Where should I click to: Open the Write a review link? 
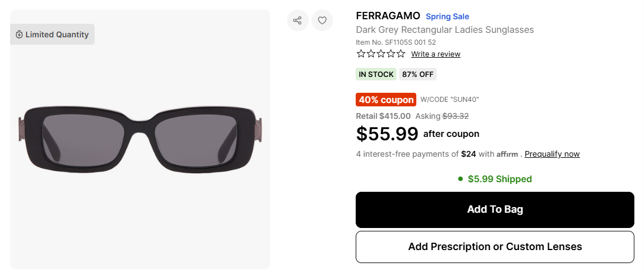436,54
